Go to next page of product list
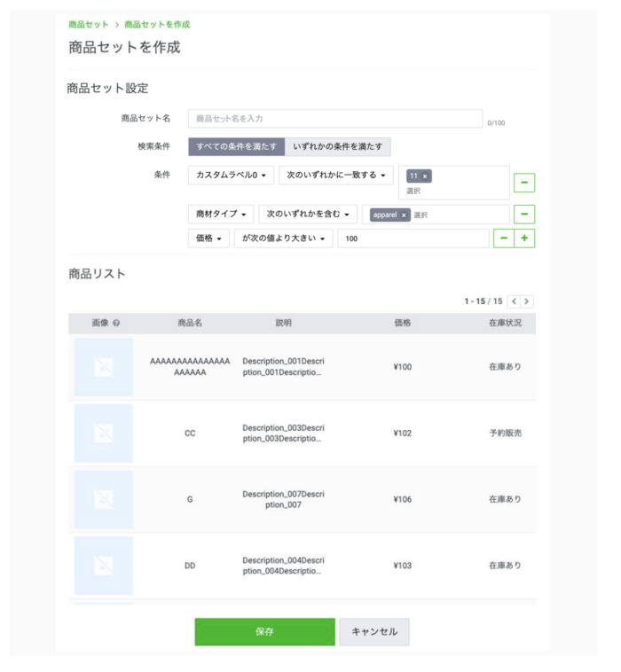Image resolution: width=621 pixels, height=672 pixels. pos(527,301)
